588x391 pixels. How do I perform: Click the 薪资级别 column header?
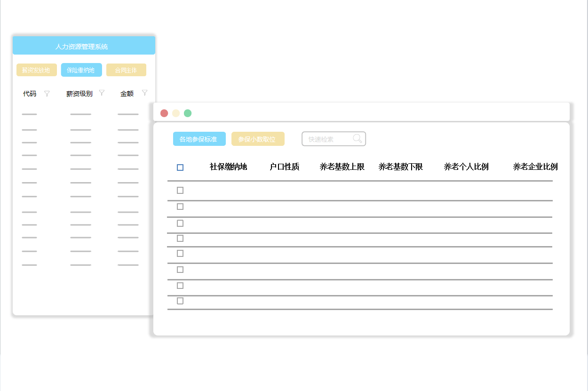click(x=79, y=94)
